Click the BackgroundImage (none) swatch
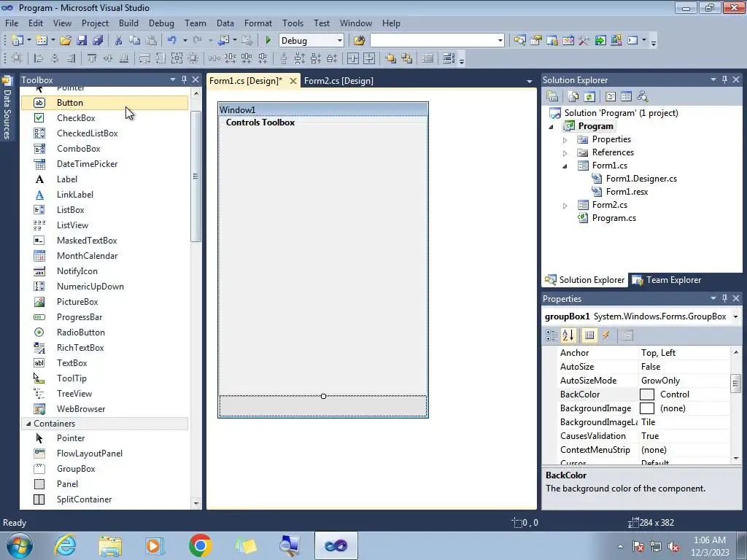The height and width of the screenshot is (560, 747). pyautogui.click(x=646, y=408)
